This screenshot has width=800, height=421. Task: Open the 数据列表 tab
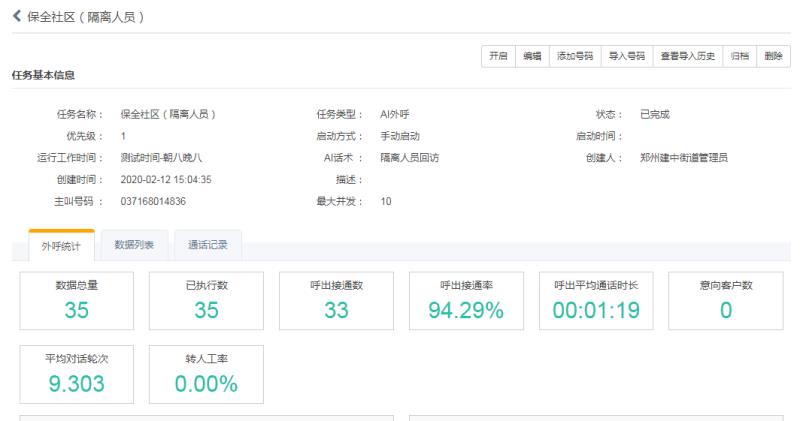tap(134, 243)
